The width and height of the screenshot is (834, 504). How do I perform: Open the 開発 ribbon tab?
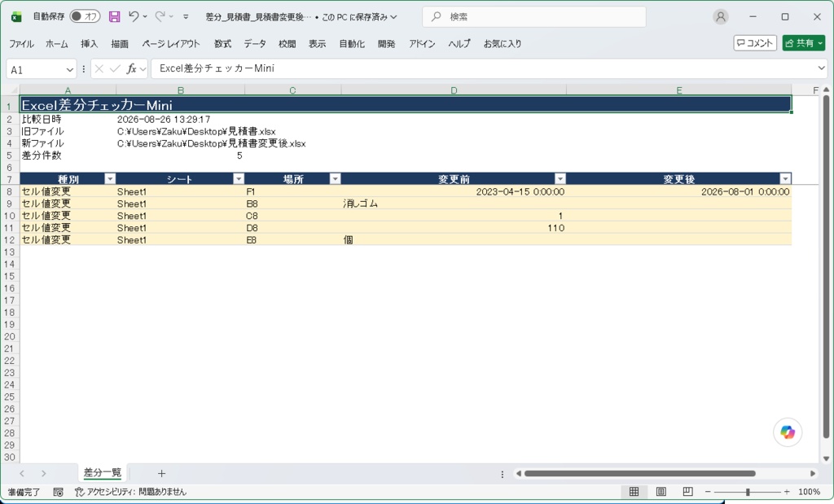386,44
